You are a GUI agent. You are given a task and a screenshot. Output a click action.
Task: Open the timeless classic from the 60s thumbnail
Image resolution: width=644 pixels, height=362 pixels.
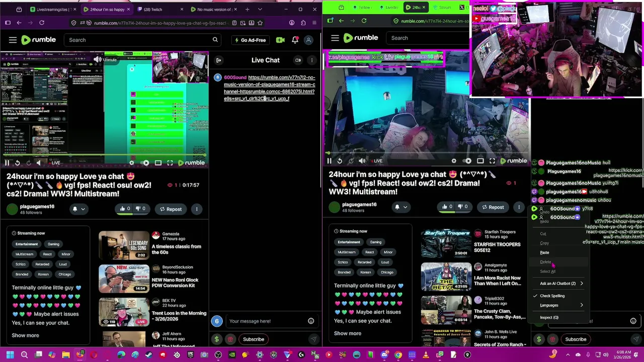(124, 244)
